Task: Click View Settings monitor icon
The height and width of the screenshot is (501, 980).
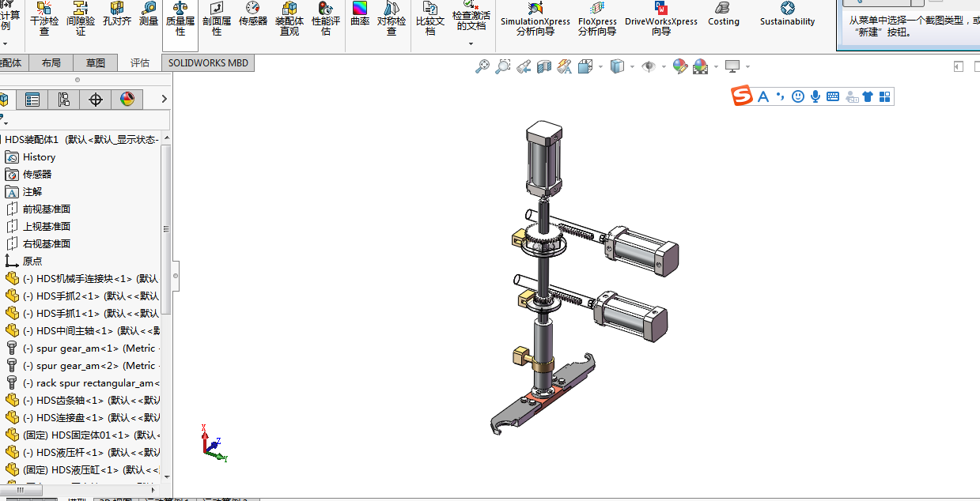Action: click(732, 67)
